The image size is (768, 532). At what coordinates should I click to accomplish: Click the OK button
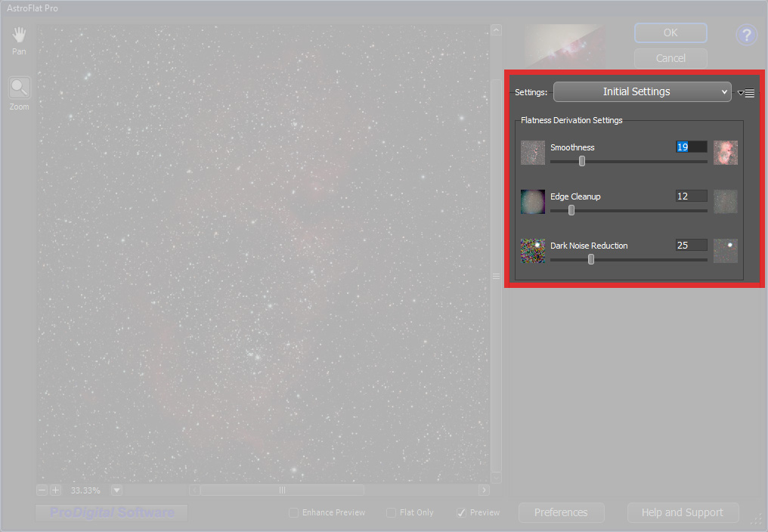click(670, 32)
